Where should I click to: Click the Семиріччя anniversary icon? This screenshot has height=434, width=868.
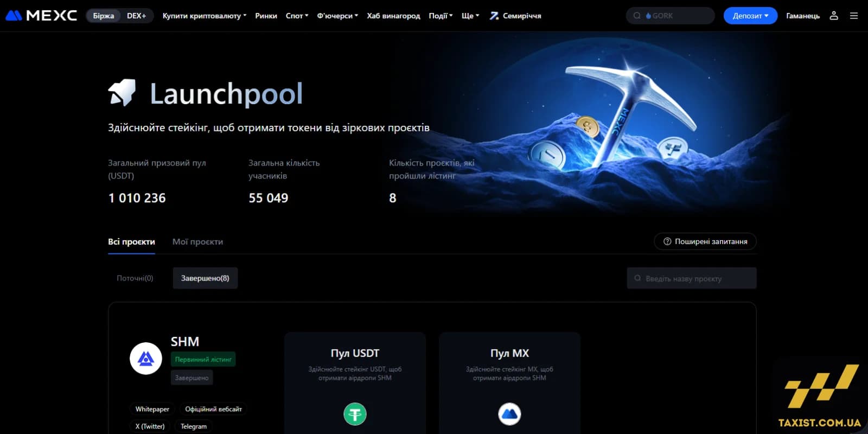coord(494,16)
